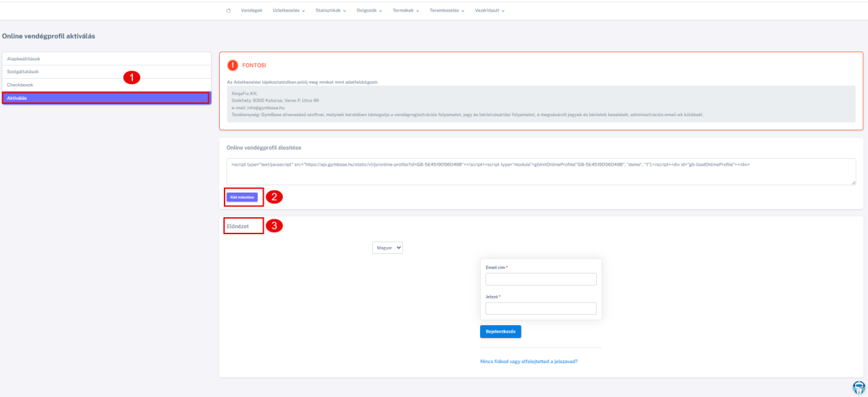Select the Aktiválás tab

click(106, 98)
